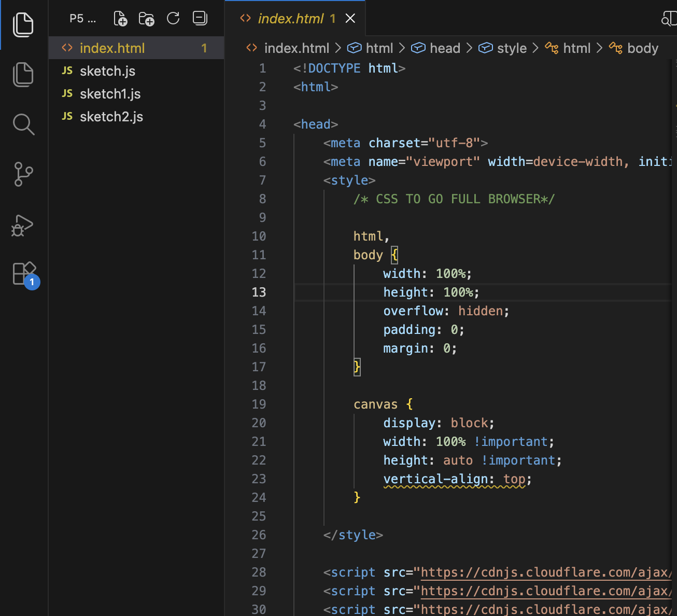Collapse all folders in the Explorer
This screenshot has width=677, height=616.
pos(200,18)
